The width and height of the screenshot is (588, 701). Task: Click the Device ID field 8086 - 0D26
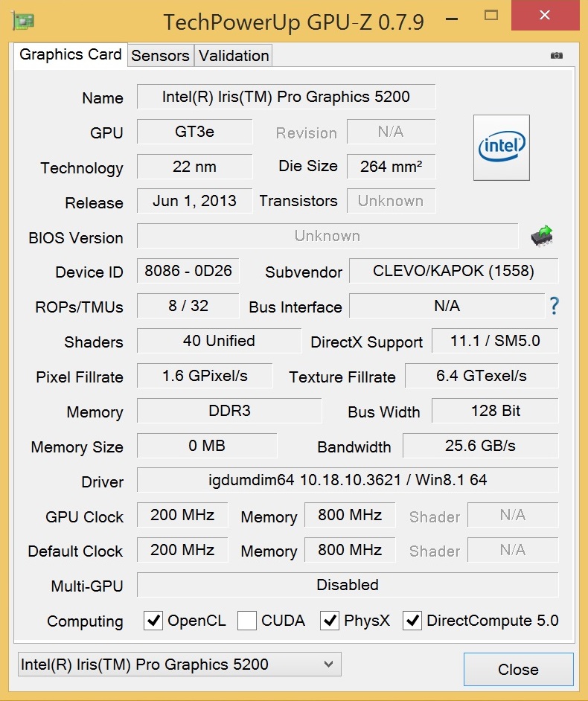click(188, 270)
